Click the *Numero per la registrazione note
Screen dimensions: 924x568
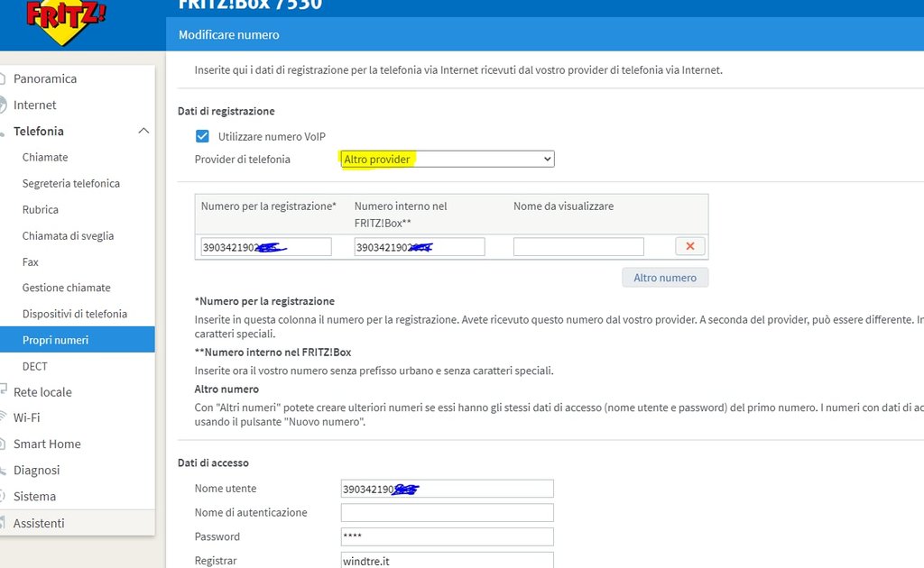click(264, 301)
